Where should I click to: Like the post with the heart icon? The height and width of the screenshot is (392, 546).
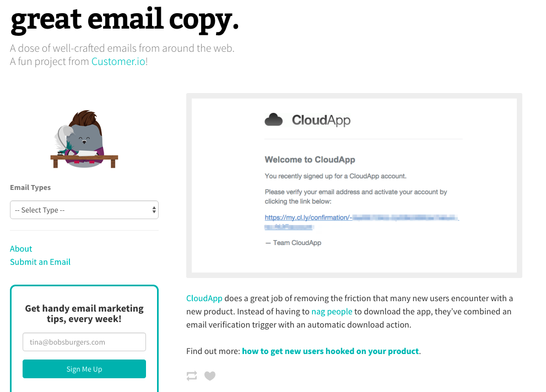point(210,376)
